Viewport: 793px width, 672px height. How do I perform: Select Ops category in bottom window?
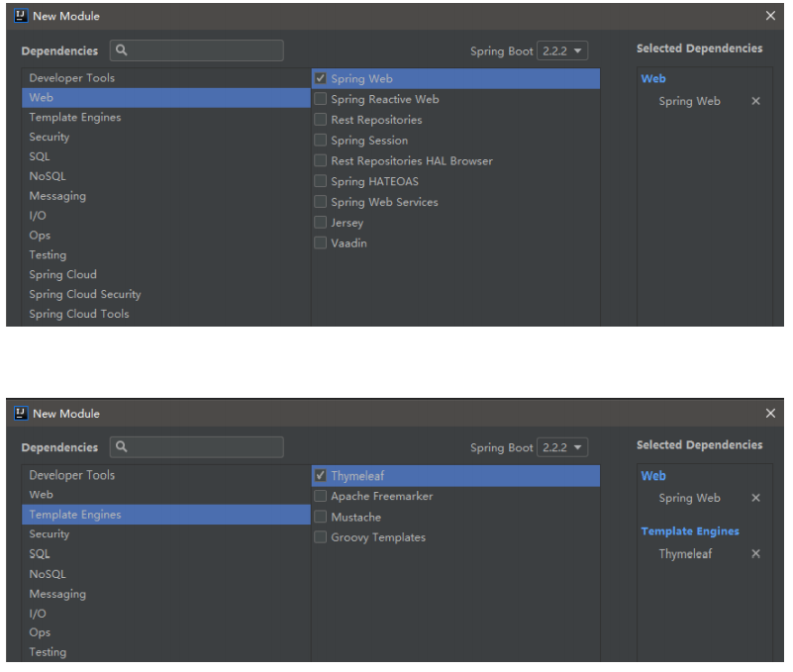[x=166, y=632]
